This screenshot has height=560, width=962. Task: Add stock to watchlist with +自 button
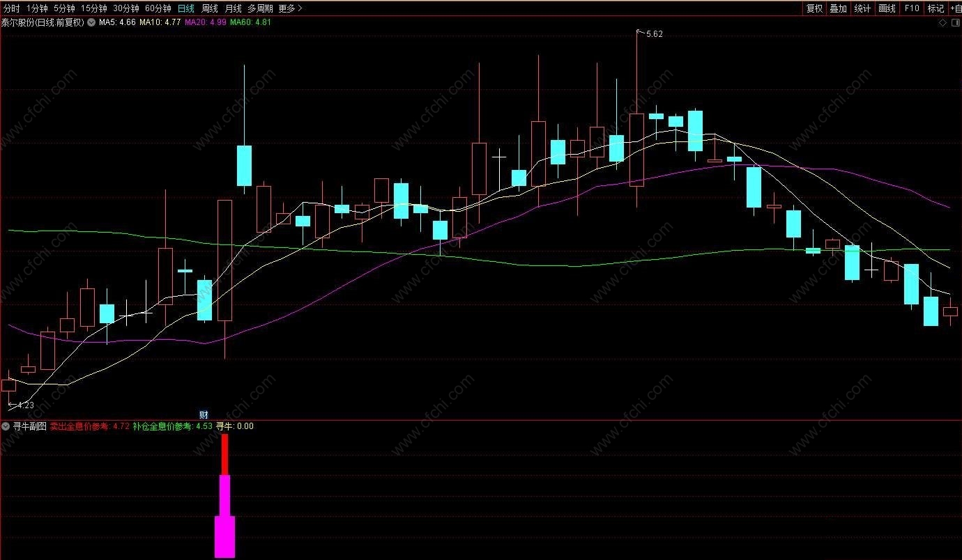point(955,8)
